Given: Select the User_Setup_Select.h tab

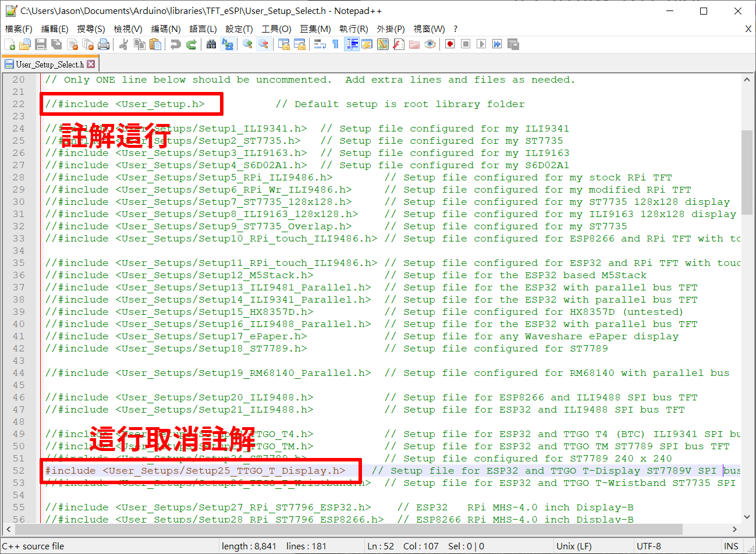Looking at the screenshot, I should 49,64.
